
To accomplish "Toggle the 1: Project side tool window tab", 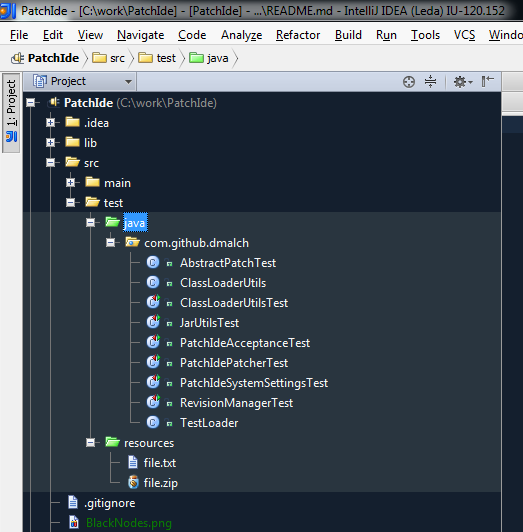I will coord(11,113).
